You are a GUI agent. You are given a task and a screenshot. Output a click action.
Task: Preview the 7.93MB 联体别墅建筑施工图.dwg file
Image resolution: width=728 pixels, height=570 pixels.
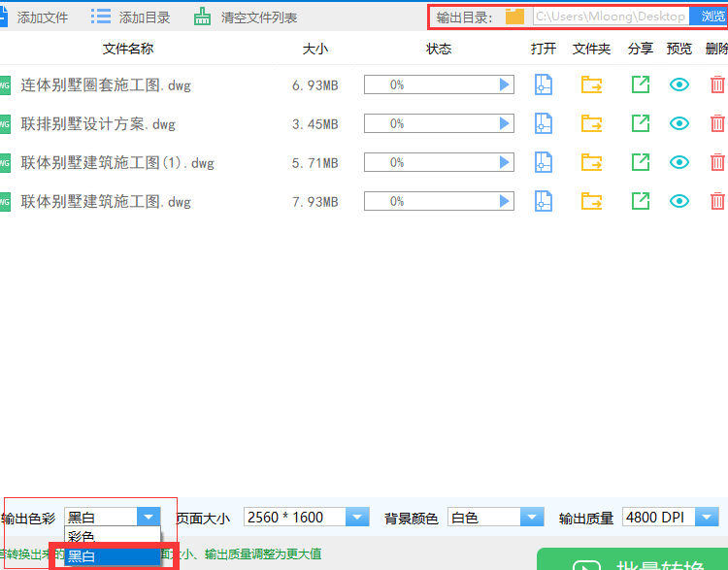tap(679, 201)
